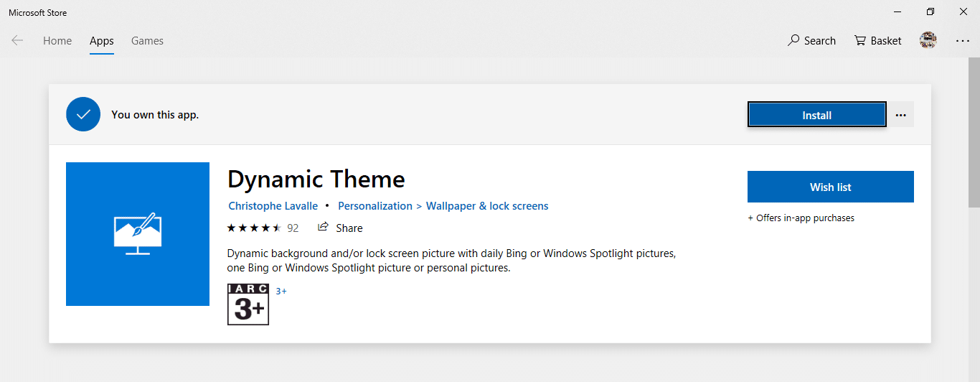Add app using Wish list button
Viewport: 980px width, 382px height.
(830, 187)
